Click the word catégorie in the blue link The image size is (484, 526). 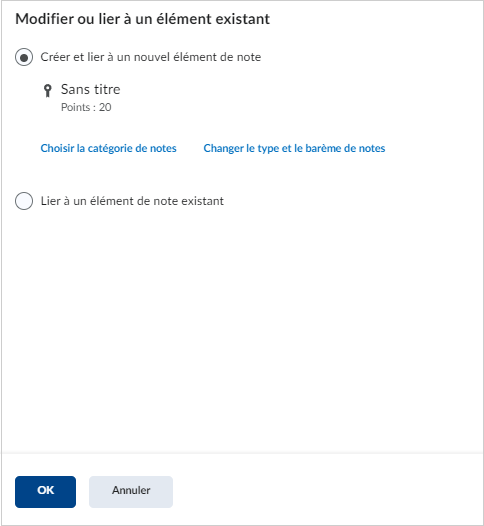109,148
